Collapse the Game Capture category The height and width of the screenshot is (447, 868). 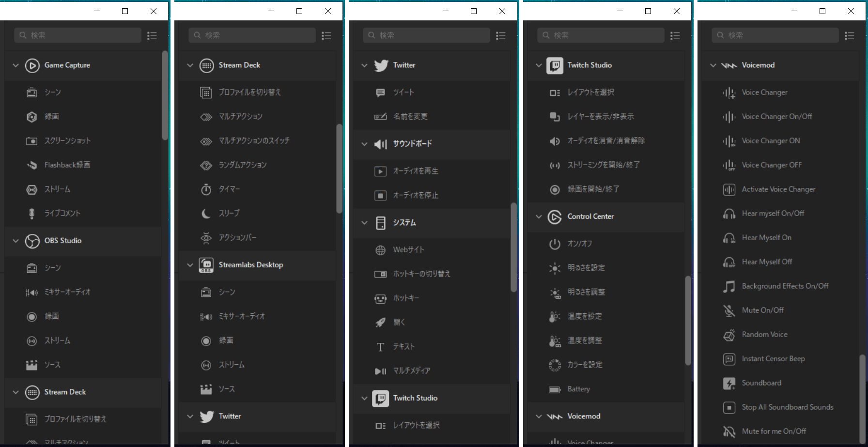coord(15,65)
